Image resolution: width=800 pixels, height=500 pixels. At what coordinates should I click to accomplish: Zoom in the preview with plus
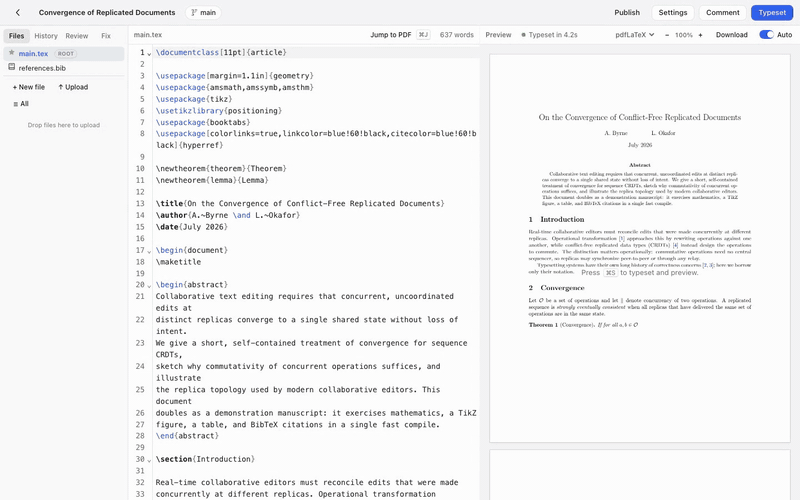coord(700,35)
